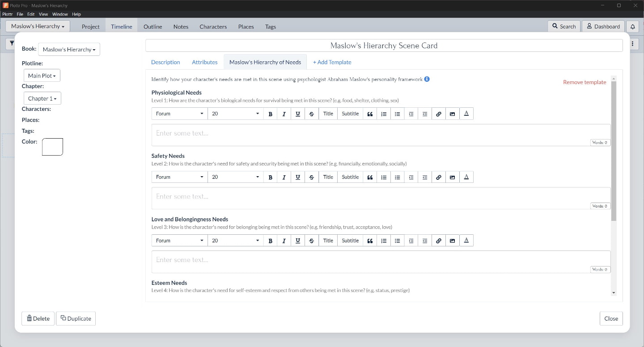Open the notifications bell

coord(632,26)
